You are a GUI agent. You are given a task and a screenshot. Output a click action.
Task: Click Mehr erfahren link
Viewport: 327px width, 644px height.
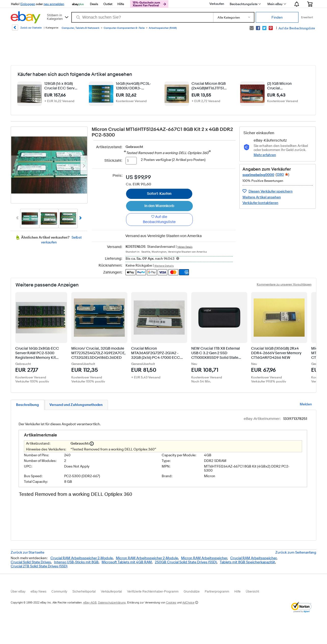265,155
